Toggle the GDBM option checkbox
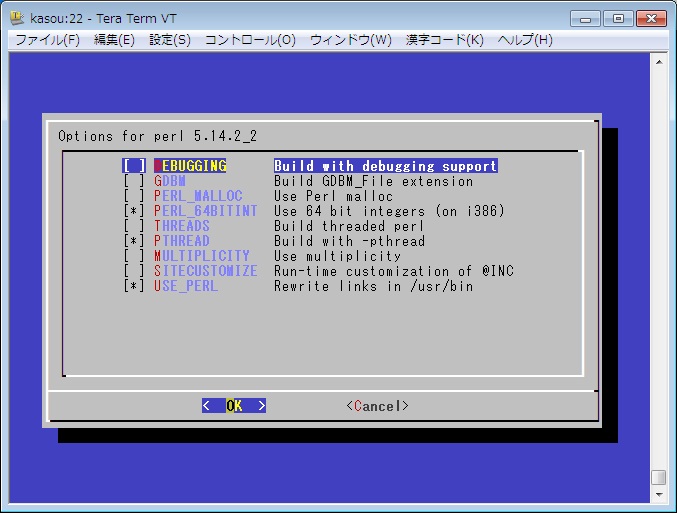 [x=134, y=181]
